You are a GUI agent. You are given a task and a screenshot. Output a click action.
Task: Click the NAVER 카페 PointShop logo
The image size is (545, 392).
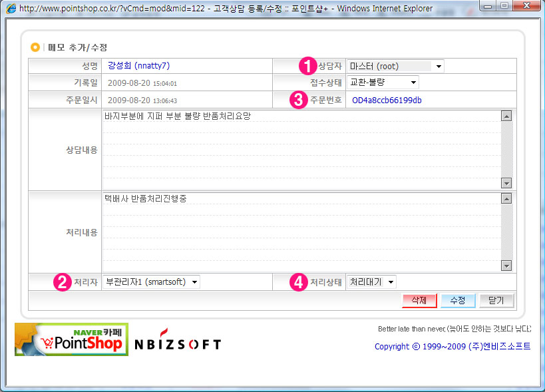pyautogui.click(x=71, y=339)
